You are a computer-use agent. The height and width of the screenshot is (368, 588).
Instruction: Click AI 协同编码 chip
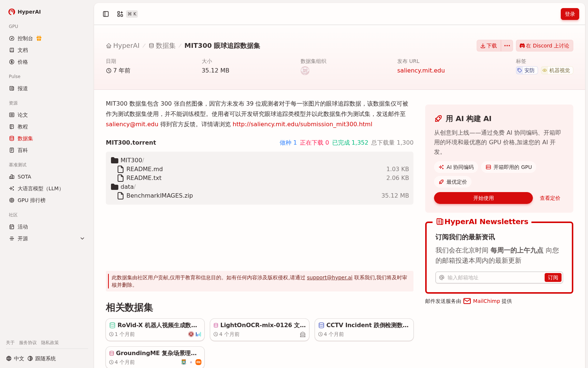[456, 167]
